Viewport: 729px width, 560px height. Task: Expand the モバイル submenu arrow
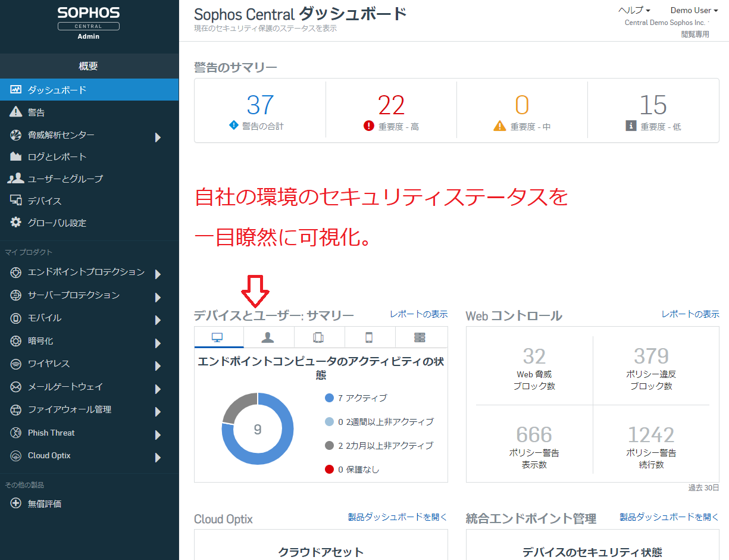click(x=158, y=320)
